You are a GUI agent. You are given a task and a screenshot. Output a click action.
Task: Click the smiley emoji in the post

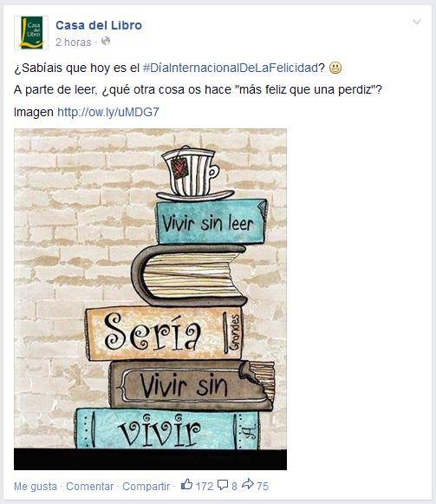click(x=335, y=68)
